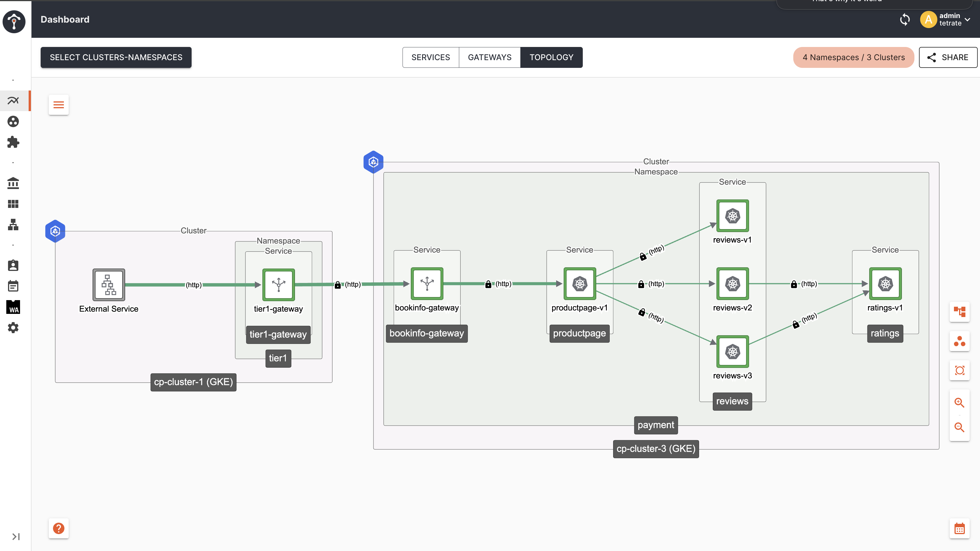980x551 pixels.
Task: Zoom out with the magnifier minus icon
Action: tap(959, 427)
